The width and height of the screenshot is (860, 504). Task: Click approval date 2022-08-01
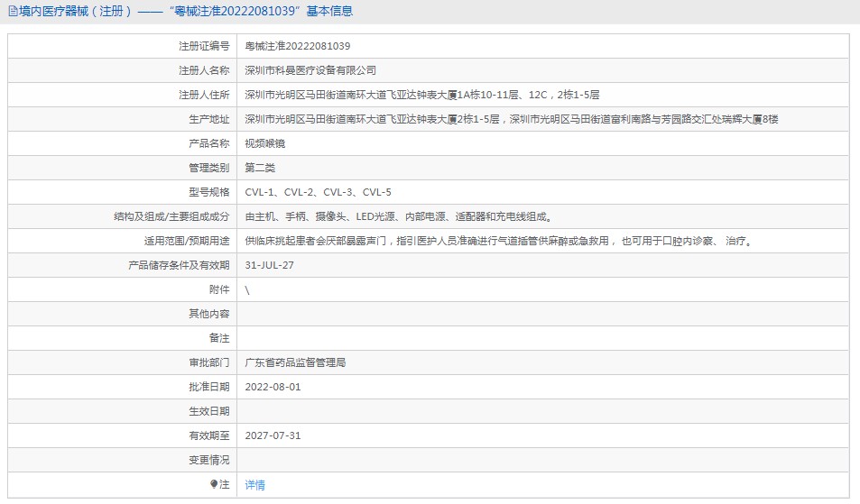[273, 387]
